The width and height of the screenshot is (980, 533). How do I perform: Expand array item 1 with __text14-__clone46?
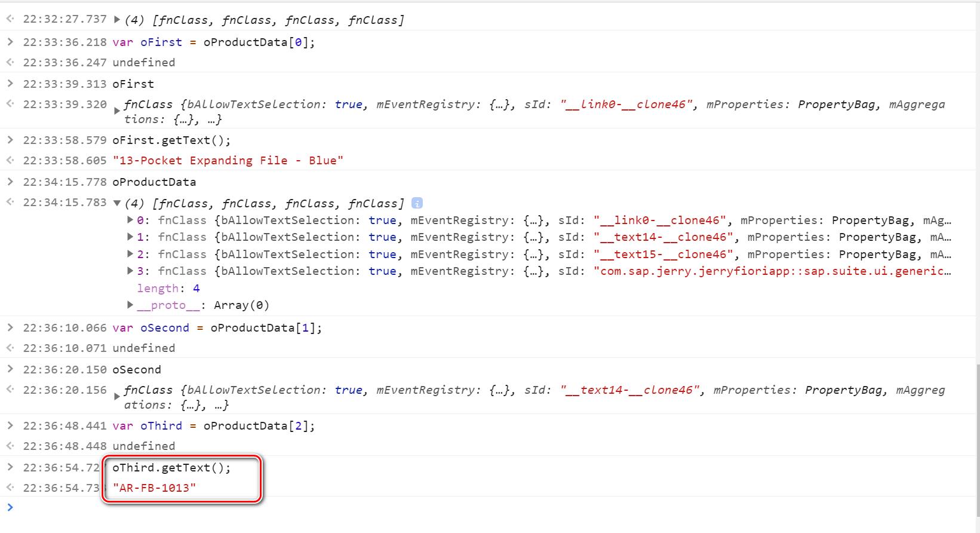pyautogui.click(x=130, y=237)
